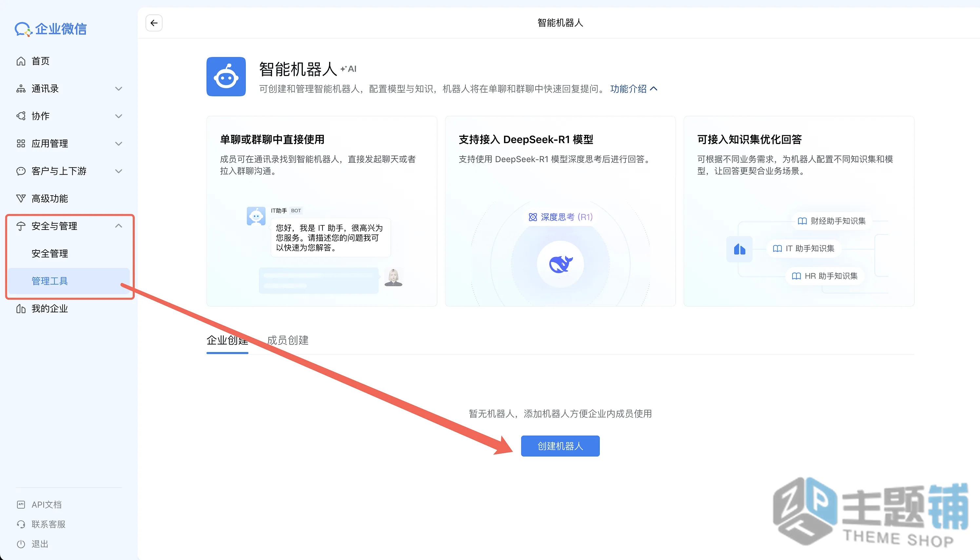The image size is (980, 560).
Task: Click the API document icon
Action: 21,505
